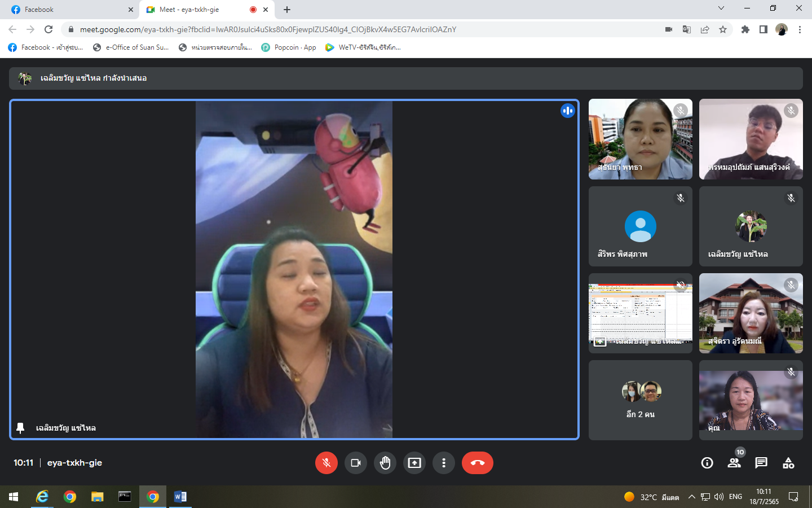
Task: Show the participants list panel
Action: (x=734, y=463)
